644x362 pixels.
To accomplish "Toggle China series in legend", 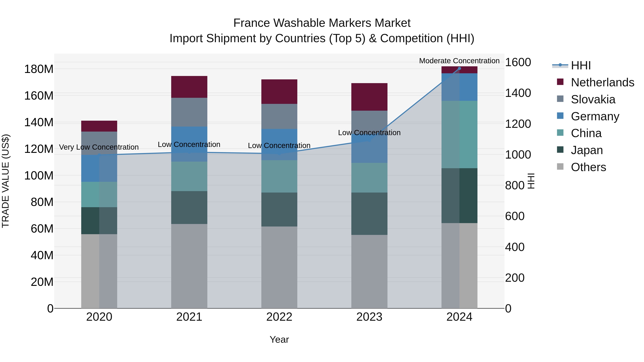I will click(x=579, y=133).
